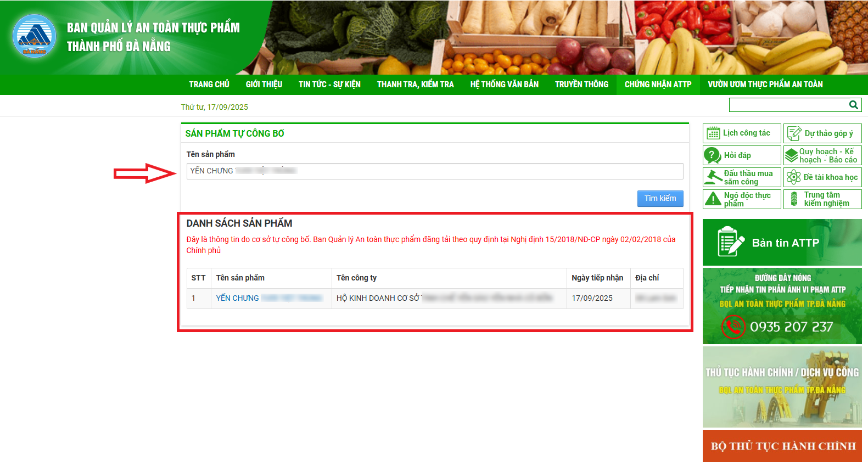Open the TIN TỨC - SỰ KIỆN menu
Screen dimensions: 868x466
pos(329,85)
